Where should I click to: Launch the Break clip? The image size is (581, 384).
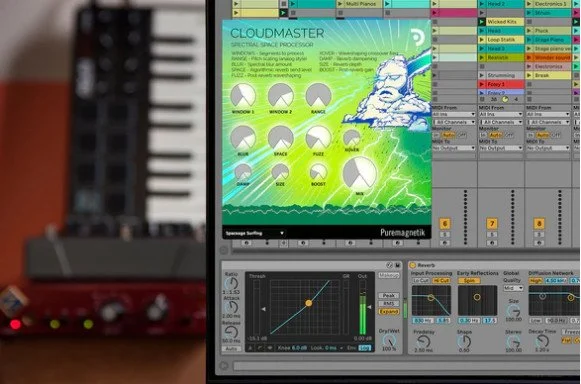(x=529, y=75)
